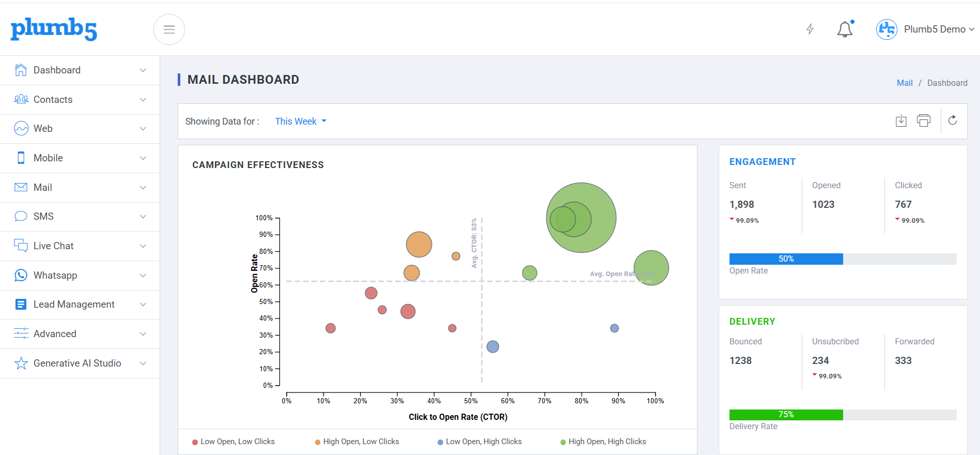Image resolution: width=980 pixels, height=455 pixels.
Task: Click the 75% Delivery Rate progress bar
Action: coord(843,415)
